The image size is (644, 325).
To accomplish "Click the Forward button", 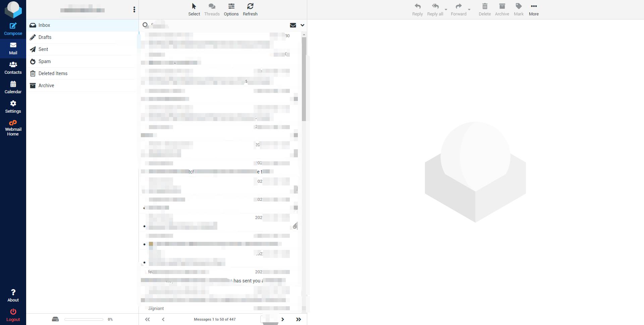I will pos(459,10).
